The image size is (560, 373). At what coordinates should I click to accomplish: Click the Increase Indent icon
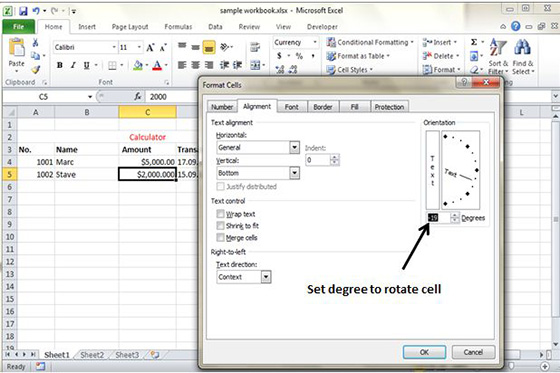click(x=238, y=65)
